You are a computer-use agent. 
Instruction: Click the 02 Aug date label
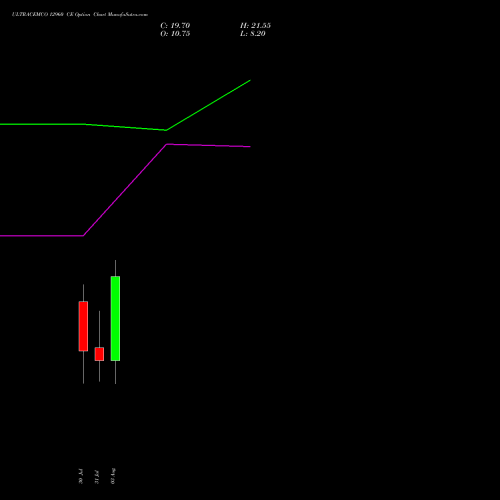(113, 476)
